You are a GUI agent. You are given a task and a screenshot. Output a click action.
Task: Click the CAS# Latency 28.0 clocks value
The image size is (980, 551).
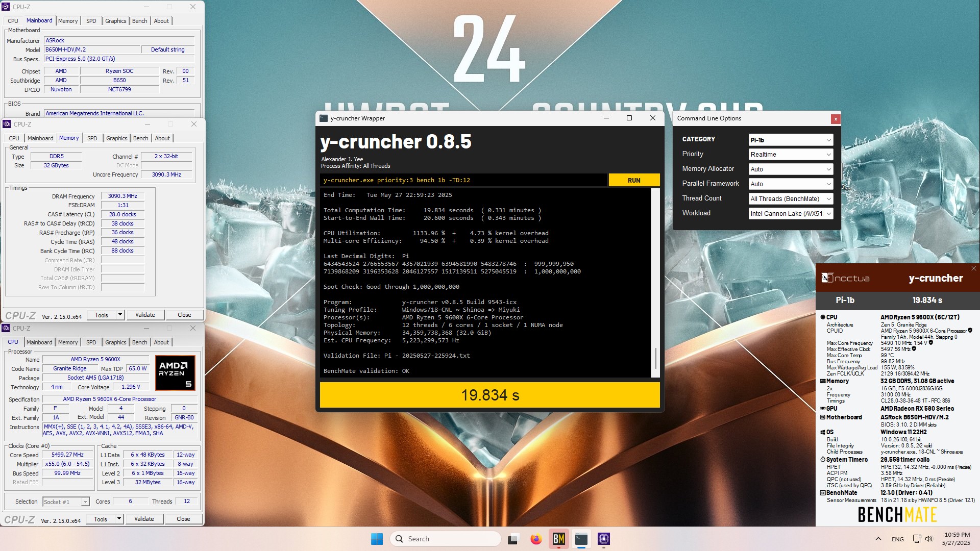pos(122,214)
